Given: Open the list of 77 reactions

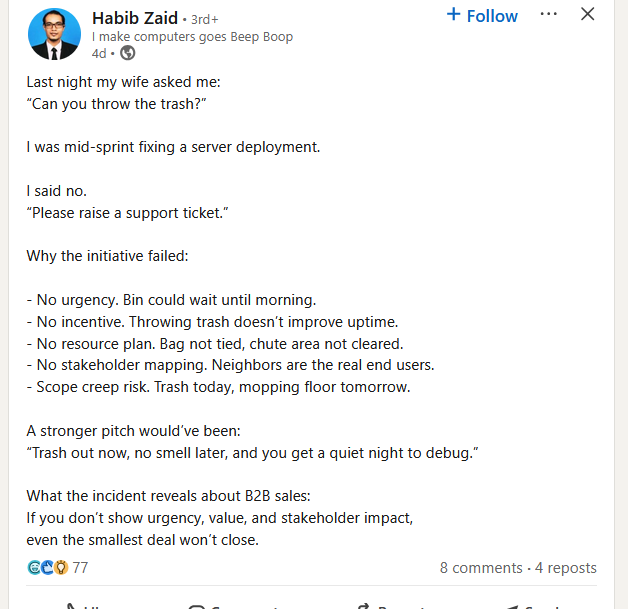Looking at the screenshot, I should tap(80, 568).
